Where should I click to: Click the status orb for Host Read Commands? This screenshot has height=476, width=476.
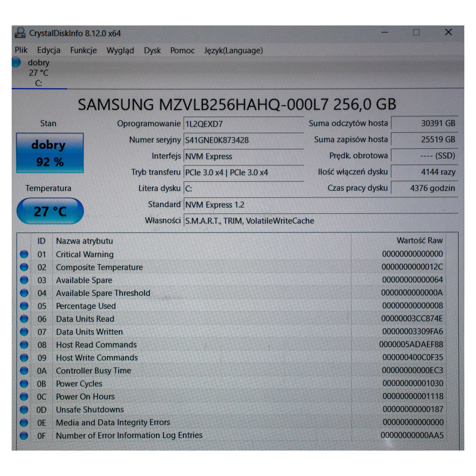(24, 344)
